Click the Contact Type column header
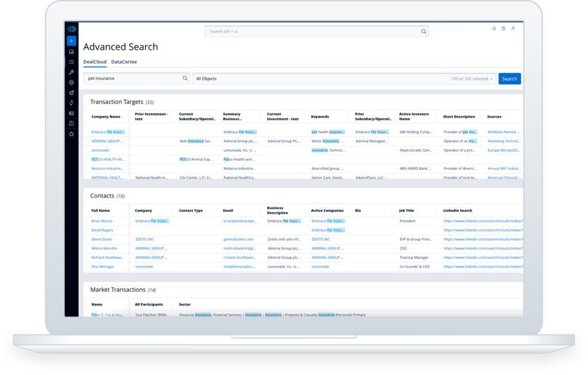 191,211
